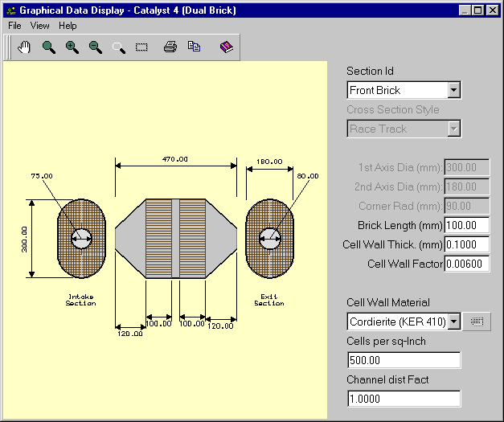Click the disabled Race Track dropdown arrow
Viewport: 504px width, 422px height.
click(x=454, y=129)
